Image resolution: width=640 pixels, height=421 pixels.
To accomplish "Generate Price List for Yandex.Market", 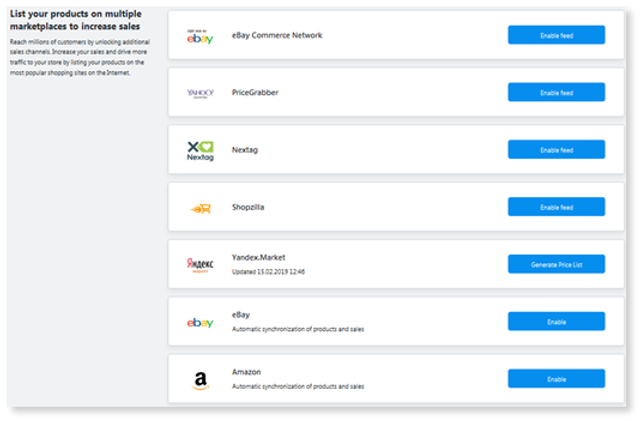I will tap(556, 264).
